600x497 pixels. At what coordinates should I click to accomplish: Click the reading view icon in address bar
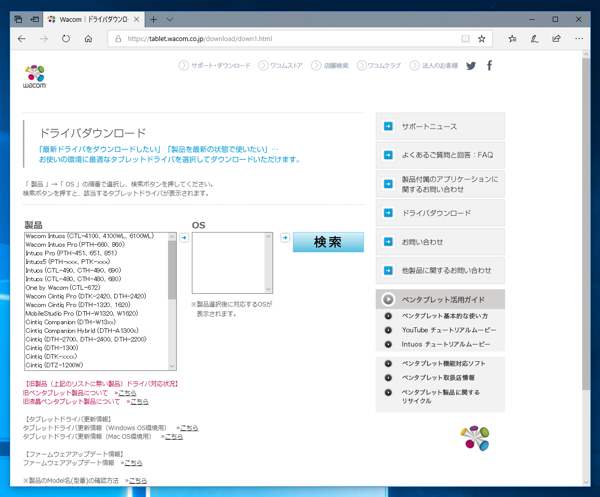(x=465, y=39)
